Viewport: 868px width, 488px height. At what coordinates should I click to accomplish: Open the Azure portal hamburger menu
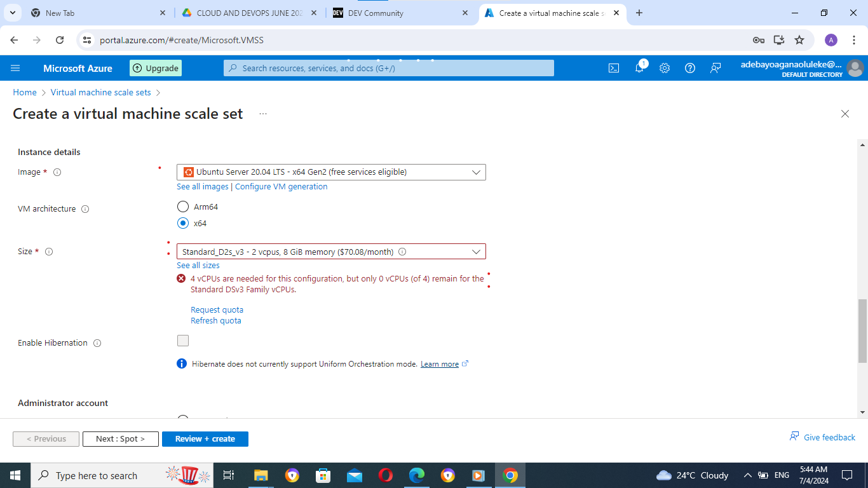pyautogui.click(x=15, y=68)
